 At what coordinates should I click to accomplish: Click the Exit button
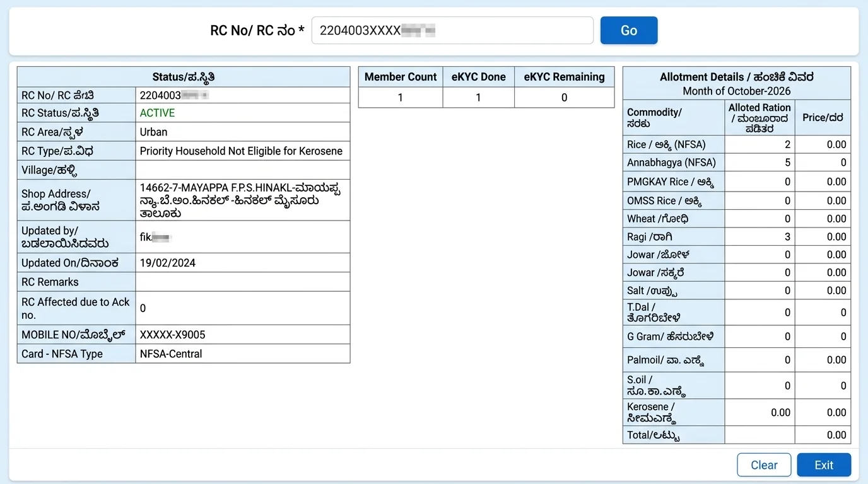pos(824,465)
